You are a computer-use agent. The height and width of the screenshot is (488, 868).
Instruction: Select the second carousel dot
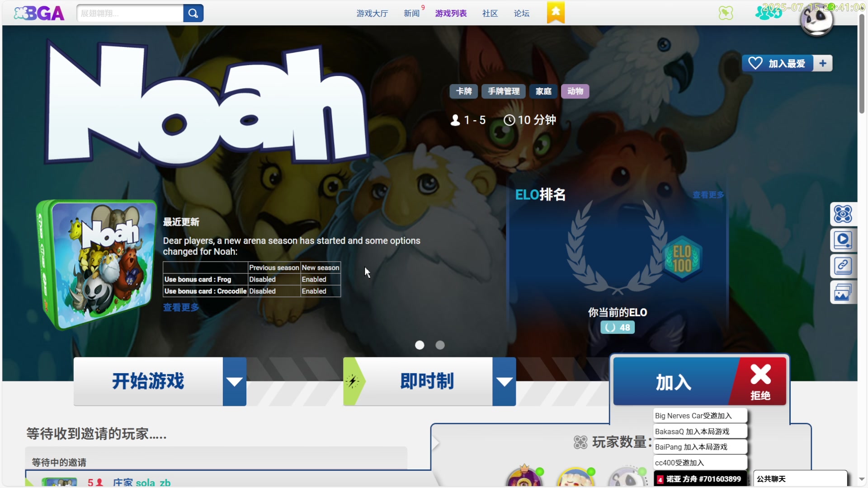coord(440,345)
